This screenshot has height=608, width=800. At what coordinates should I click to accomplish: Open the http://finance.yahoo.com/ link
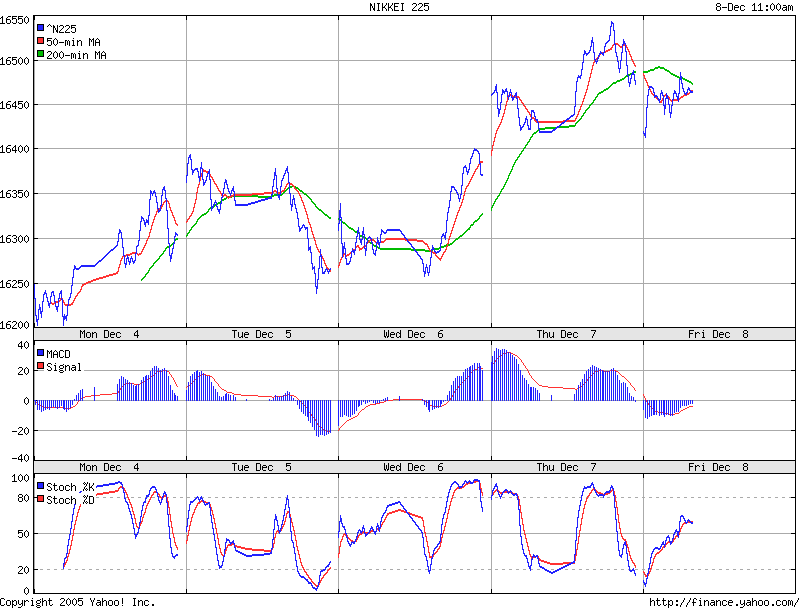coord(724,602)
